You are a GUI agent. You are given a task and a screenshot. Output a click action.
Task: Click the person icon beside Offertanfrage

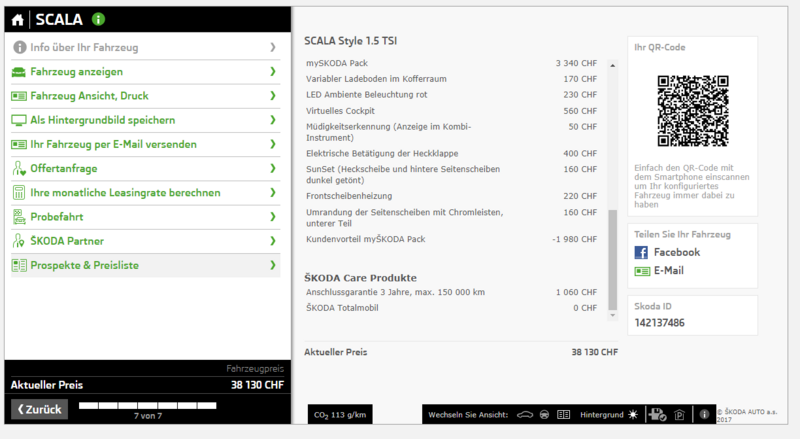(x=19, y=168)
